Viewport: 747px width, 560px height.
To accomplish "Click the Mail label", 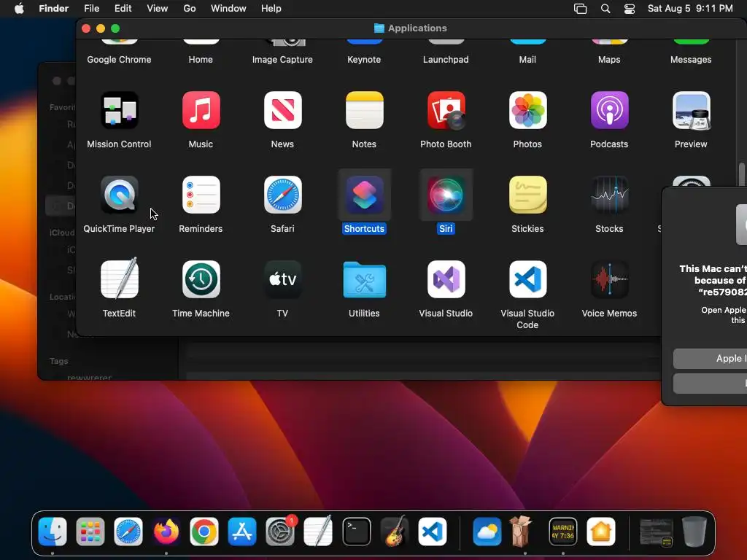I will click(x=527, y=60).
